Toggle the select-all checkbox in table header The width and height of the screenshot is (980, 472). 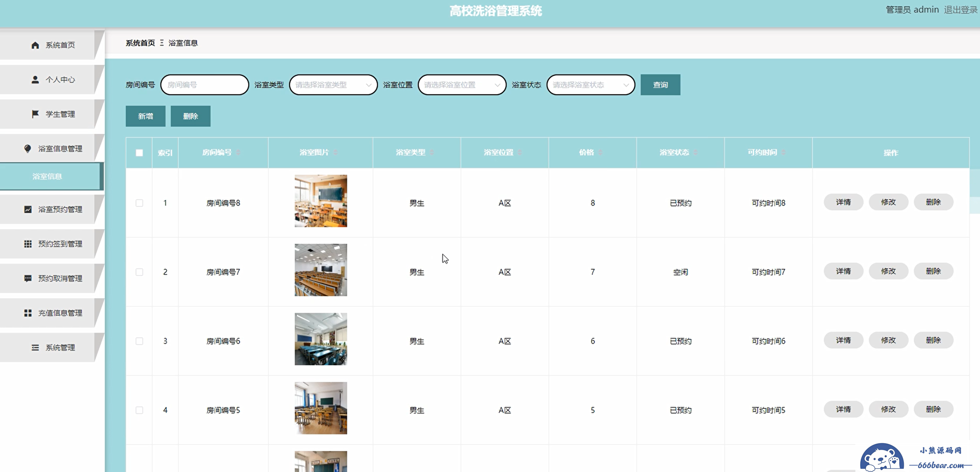[139, 153]
